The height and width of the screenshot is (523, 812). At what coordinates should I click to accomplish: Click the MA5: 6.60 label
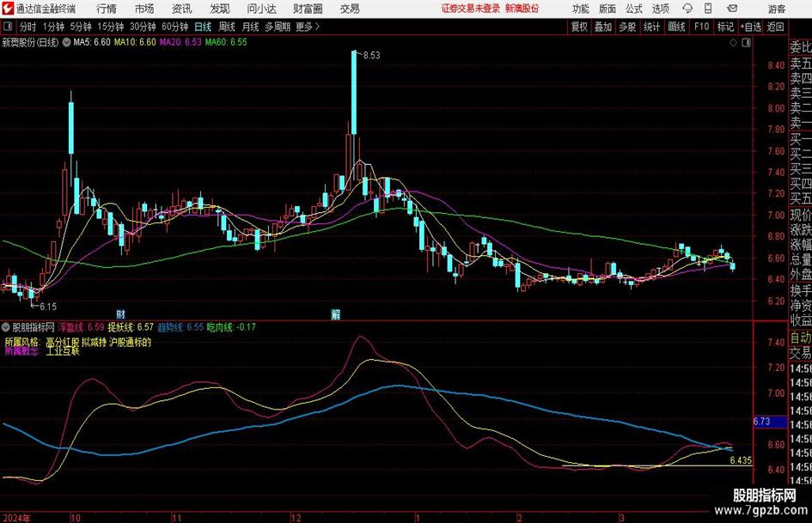coord(92,42)
